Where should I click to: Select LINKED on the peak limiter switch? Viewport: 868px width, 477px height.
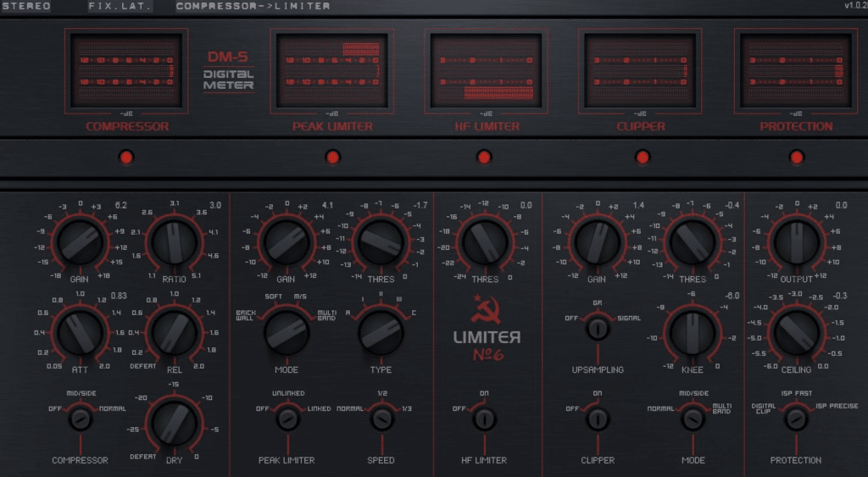(319, 409)
